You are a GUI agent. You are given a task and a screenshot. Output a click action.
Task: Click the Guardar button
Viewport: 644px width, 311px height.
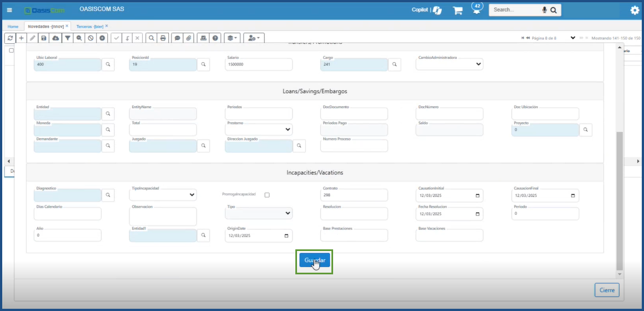315,260
